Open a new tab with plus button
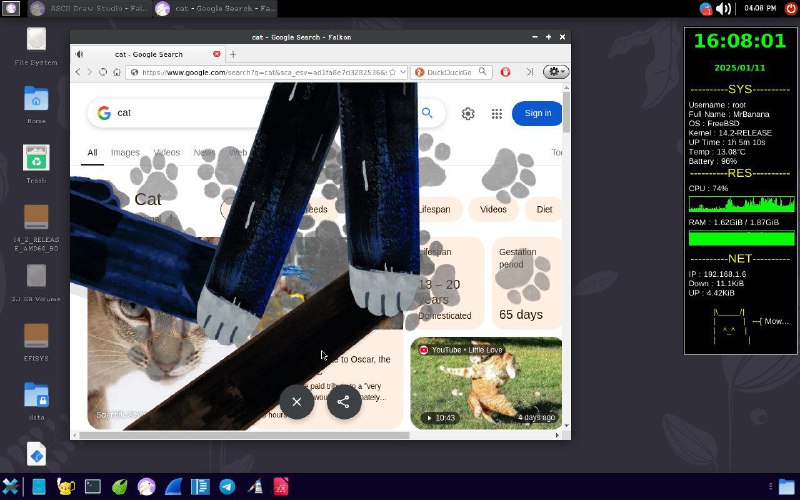This screenshot has width=800, height=500. click(x=233, y=54)
